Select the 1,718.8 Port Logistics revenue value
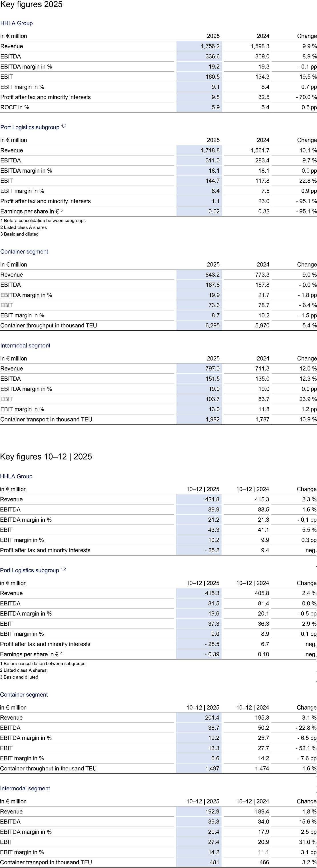Viewport: 317px width, 868px height. [x=210, y=150]
